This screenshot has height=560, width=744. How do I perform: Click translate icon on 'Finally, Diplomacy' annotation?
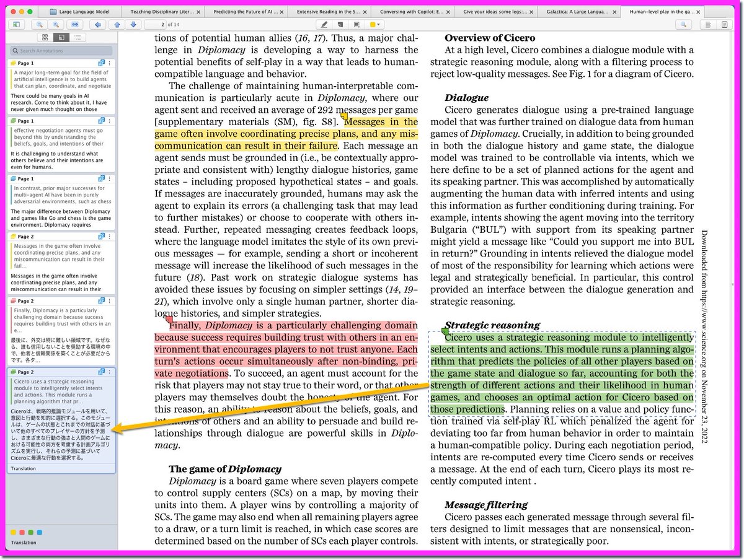tap(101, 300)
